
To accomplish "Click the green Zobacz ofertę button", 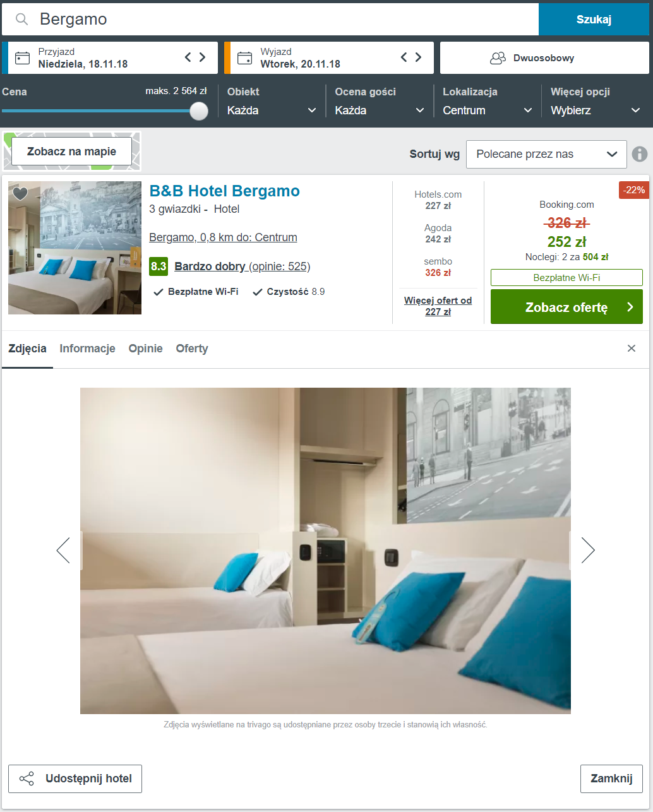I will coord(566,307).
